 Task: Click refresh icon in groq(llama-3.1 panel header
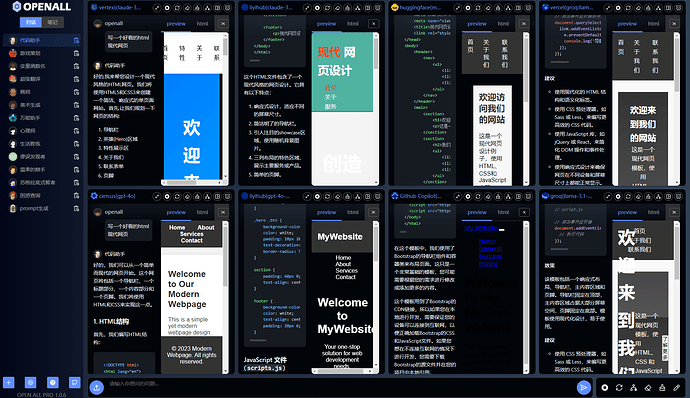pyautogui.click(x=628, y=196)
